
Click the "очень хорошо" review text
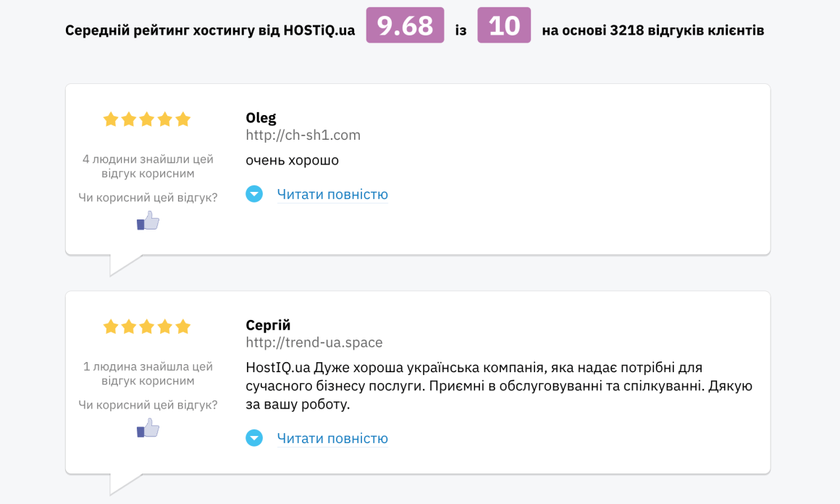(x=293, y=160)
